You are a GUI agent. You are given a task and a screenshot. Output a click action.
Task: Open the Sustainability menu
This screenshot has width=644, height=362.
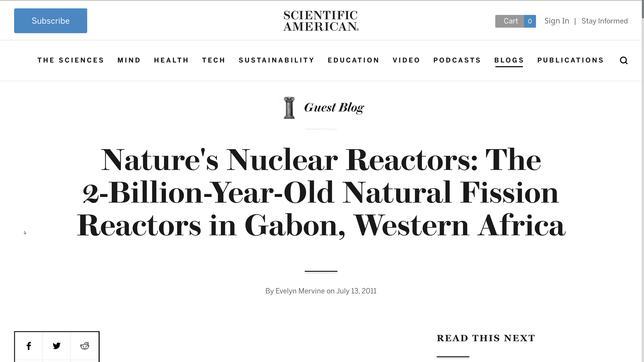(x=277, y=60)
